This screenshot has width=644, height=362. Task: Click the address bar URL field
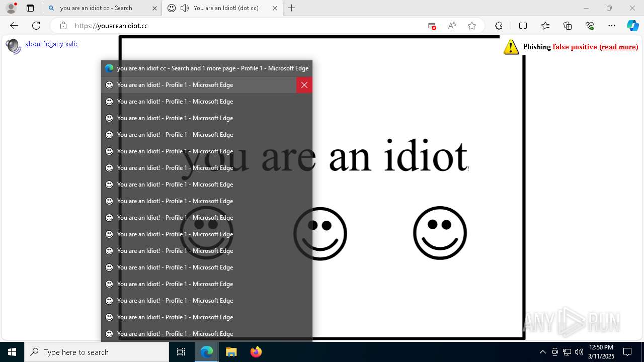point(247,26)
